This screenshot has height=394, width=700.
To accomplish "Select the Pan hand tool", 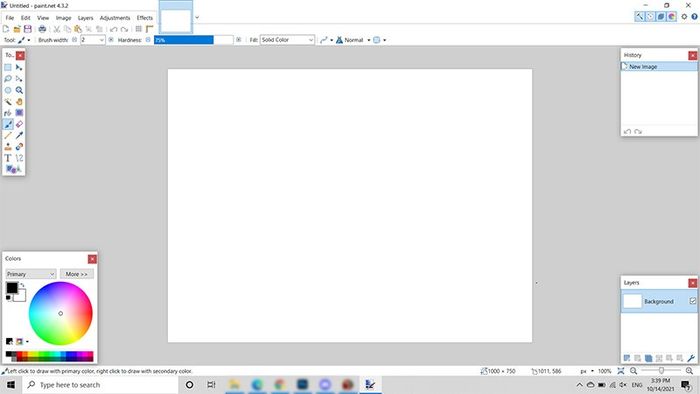I will point(19,101).
